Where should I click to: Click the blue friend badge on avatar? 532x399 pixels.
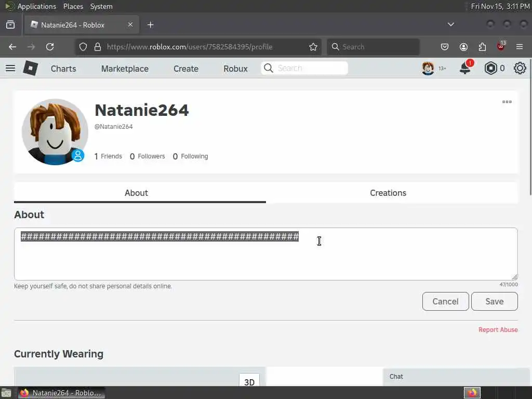coord(78,155)
